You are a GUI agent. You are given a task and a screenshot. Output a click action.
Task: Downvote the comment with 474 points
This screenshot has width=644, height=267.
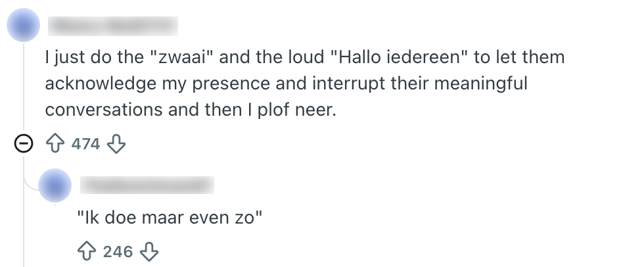pos(116,144)
